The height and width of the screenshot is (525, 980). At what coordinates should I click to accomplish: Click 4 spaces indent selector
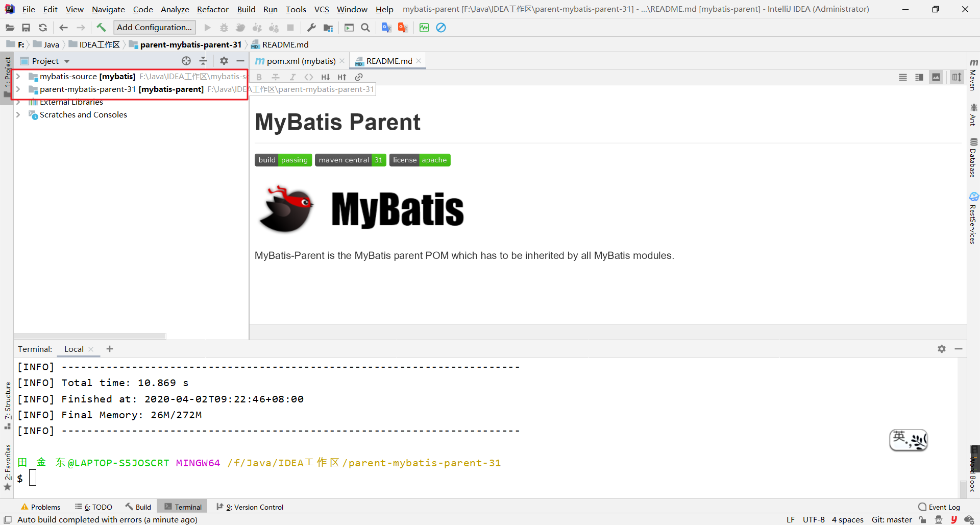[847, 520]
